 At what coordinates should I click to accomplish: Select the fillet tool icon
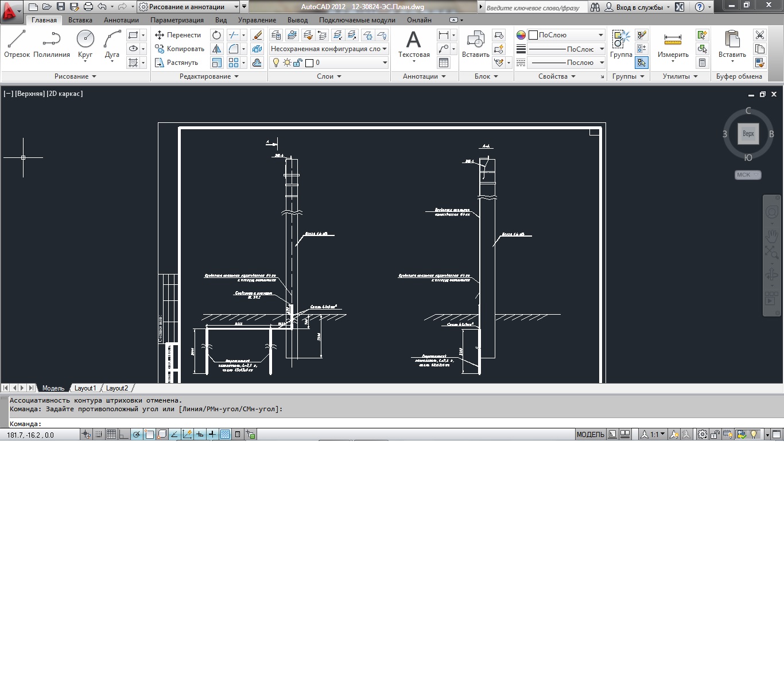[233, 49]
